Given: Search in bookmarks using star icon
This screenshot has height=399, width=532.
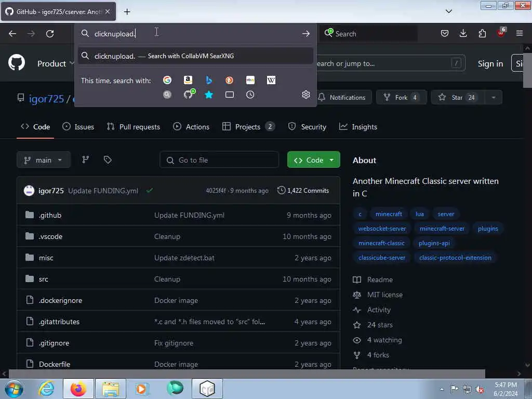Looking at the screenshot, I should tap(209, 95).
